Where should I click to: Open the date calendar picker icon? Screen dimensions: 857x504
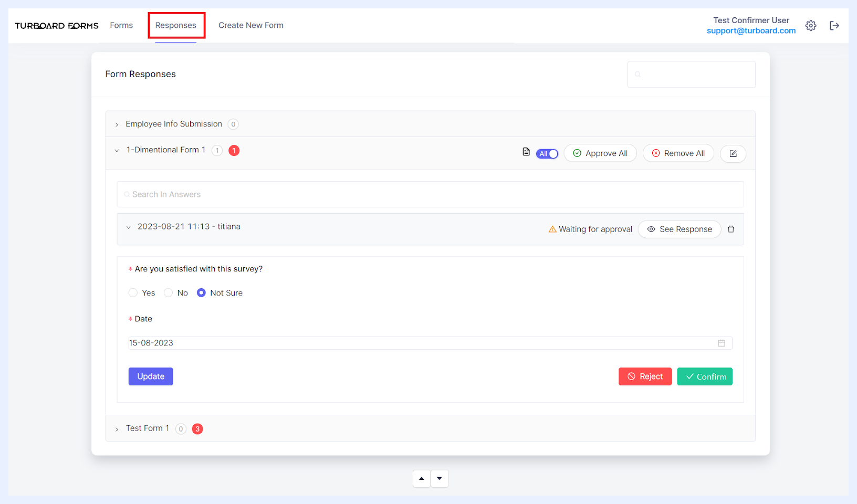coord(722,343)
